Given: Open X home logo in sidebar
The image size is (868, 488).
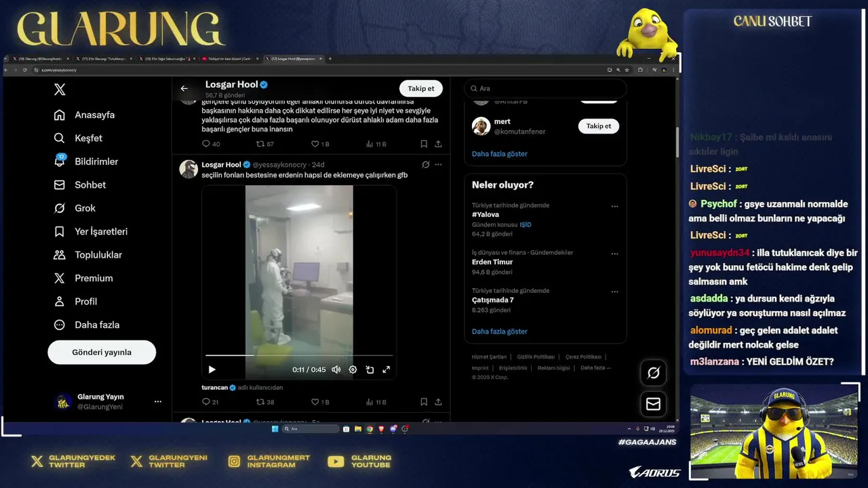Looking at the screenshot, I should [x=60, y=89].
